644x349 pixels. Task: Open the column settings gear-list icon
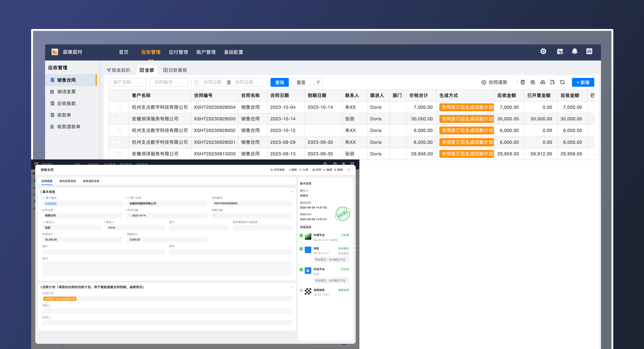[533, 82]
